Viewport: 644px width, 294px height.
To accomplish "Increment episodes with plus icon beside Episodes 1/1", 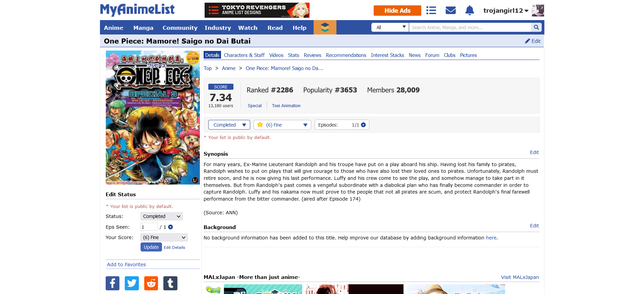I will 363,125.
